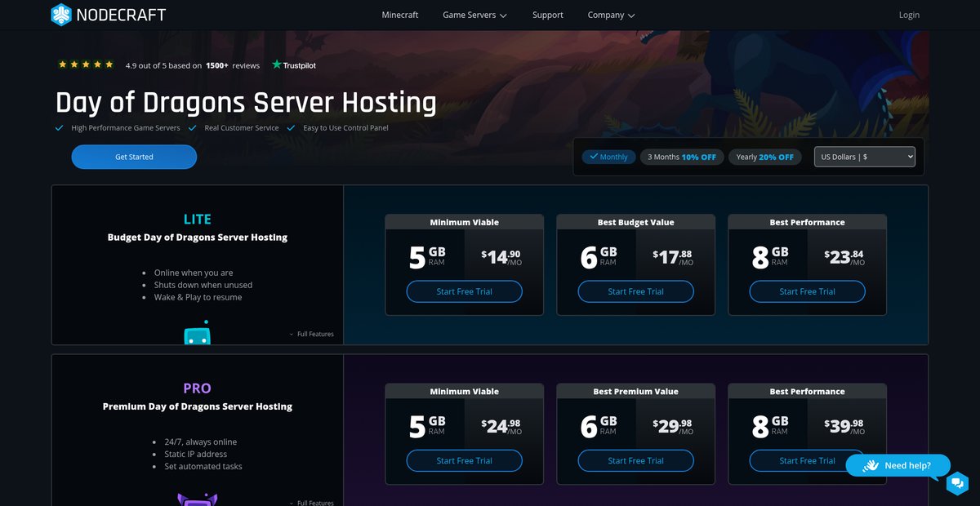Select 3 Months 10% OFF billing
The image size is (980, 506).
[x=682, y=157]
